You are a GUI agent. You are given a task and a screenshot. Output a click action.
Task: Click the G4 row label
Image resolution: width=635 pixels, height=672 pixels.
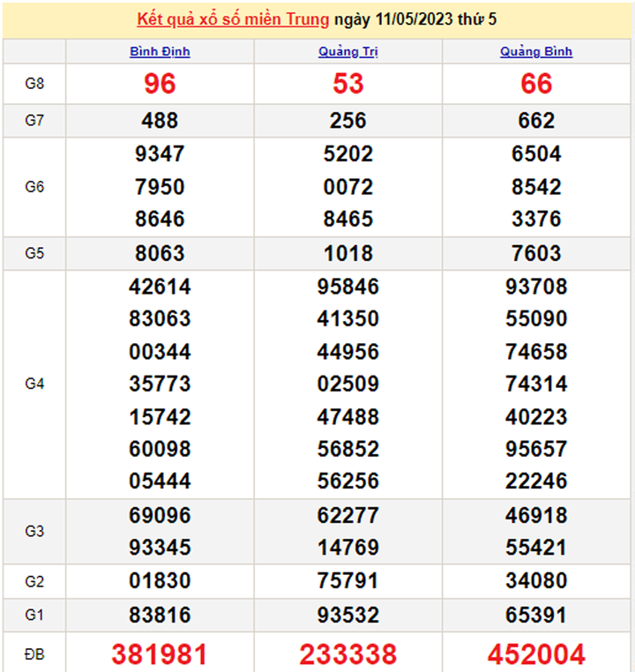coord(34,384)
